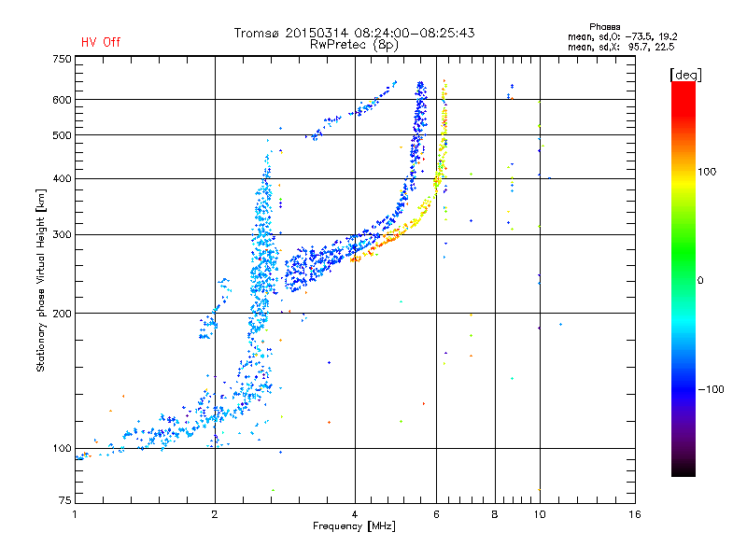Click the 'Frequency [MHz]' axis label

pos(354,526)
